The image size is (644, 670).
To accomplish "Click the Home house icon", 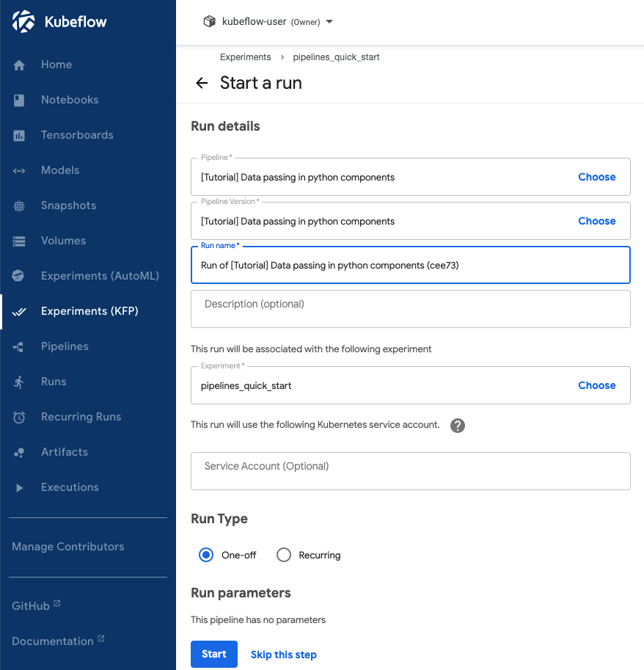I will pyautogui.click(x=19, y=65).
